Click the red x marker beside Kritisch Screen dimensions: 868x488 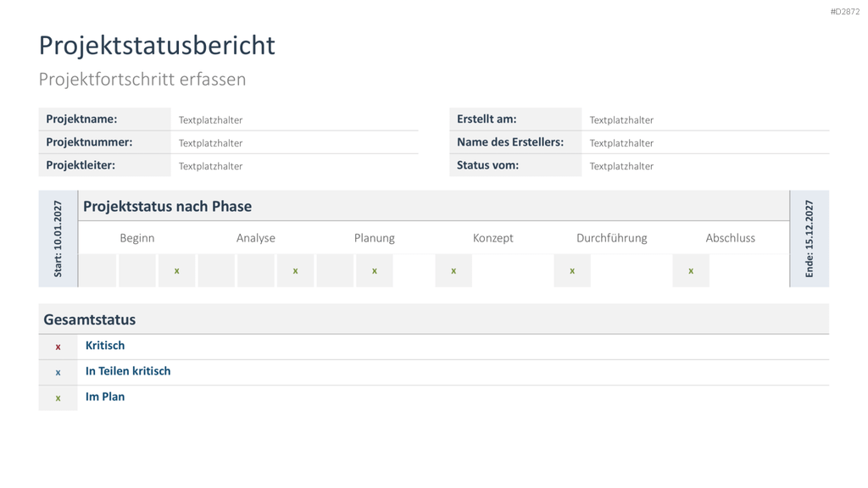58,347
